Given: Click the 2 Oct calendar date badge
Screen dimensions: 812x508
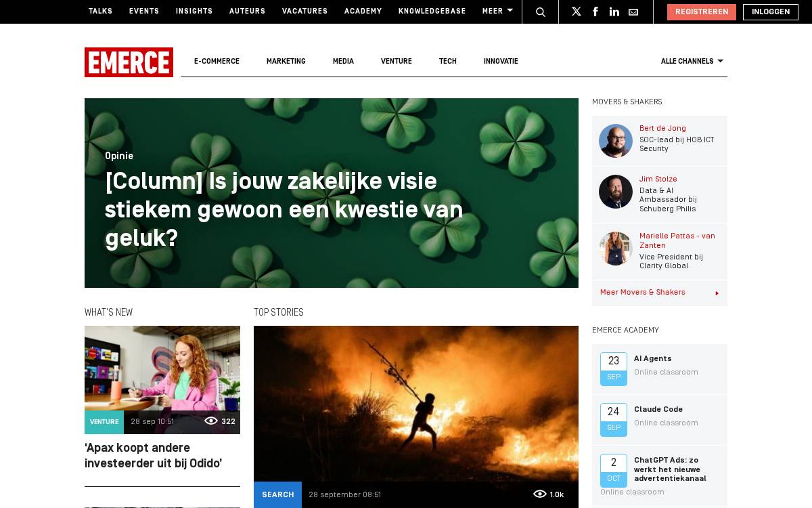Looking at the screenshot, I should [614, 471].
